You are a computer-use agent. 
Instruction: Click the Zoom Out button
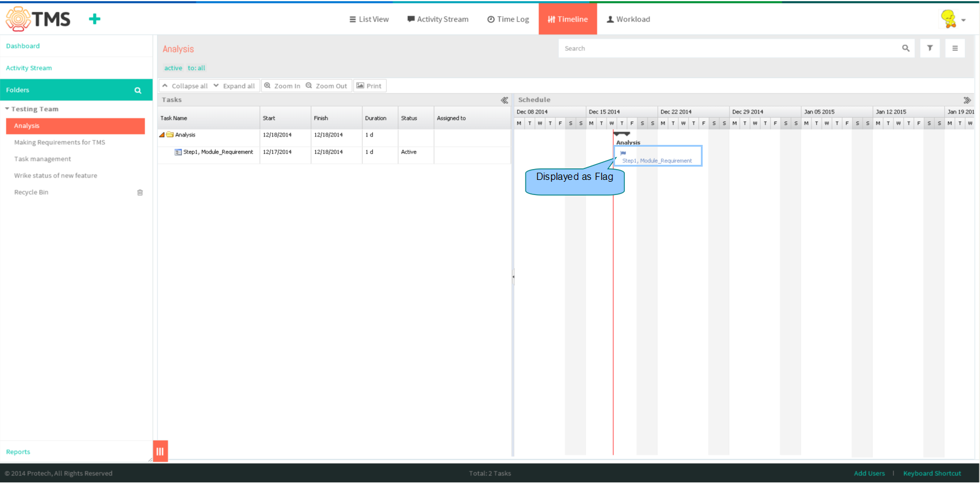[327, 86]
